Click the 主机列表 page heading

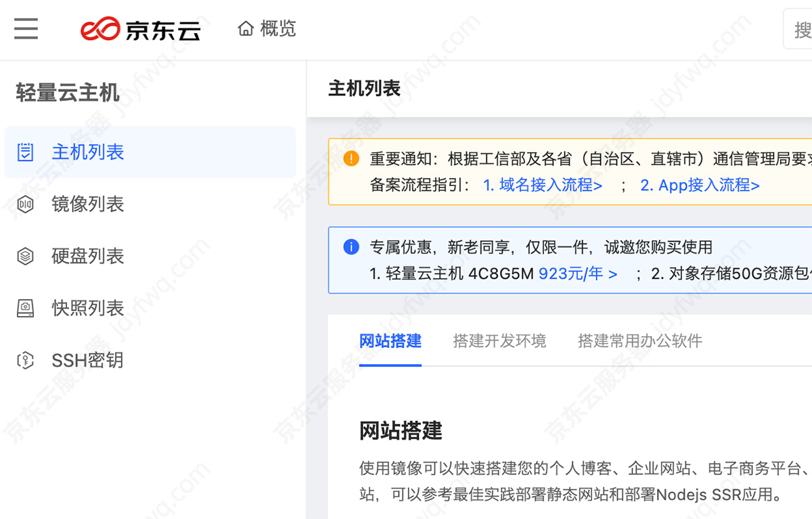click(365, 89)
